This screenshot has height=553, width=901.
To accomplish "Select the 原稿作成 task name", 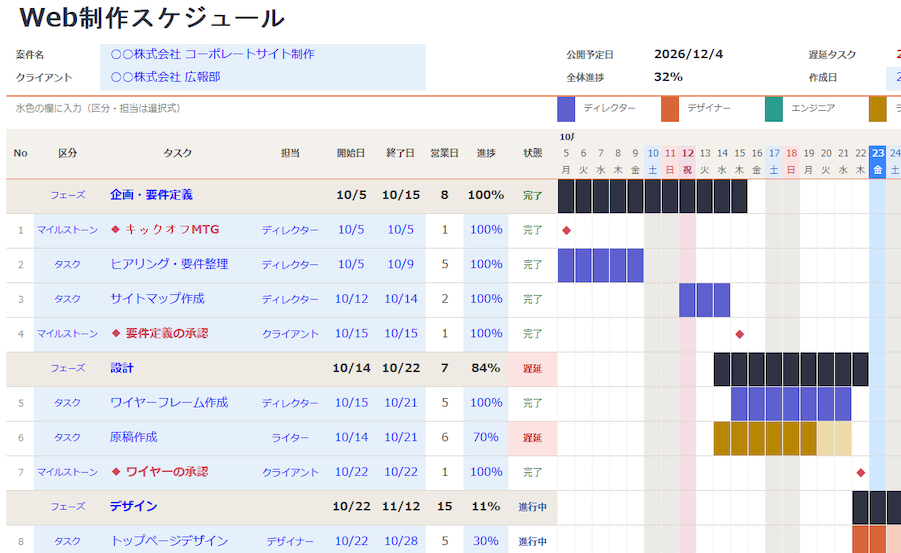I will coord(133,437).
